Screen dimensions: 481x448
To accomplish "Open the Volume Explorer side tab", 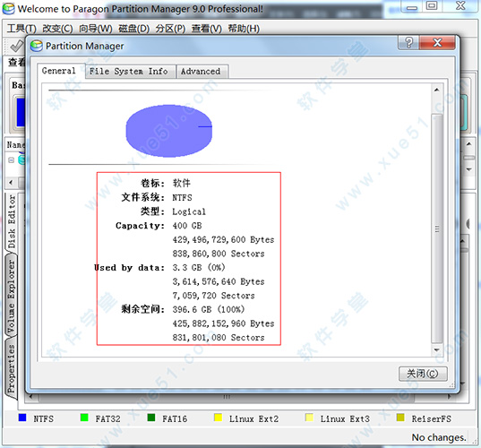I will tap(12, 295).
